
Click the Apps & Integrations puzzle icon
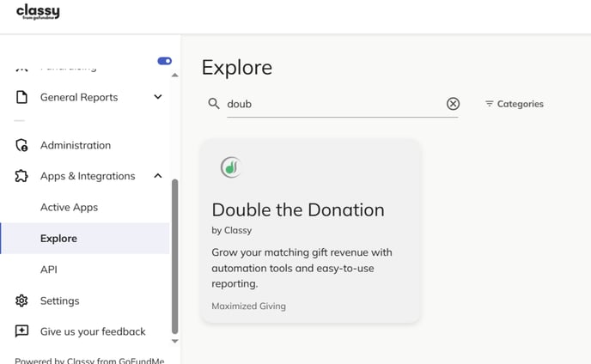click(21, 176)
